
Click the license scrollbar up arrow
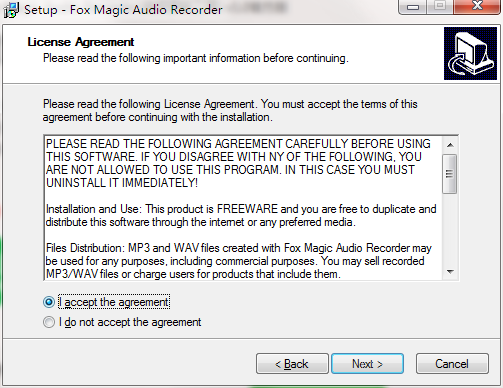click(450, 145)
